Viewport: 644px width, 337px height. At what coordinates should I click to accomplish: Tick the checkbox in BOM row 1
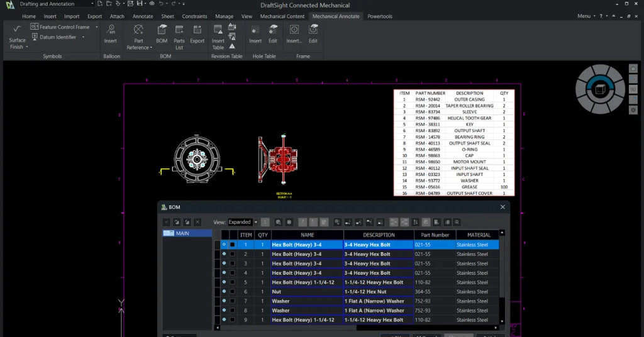point(232,245)
